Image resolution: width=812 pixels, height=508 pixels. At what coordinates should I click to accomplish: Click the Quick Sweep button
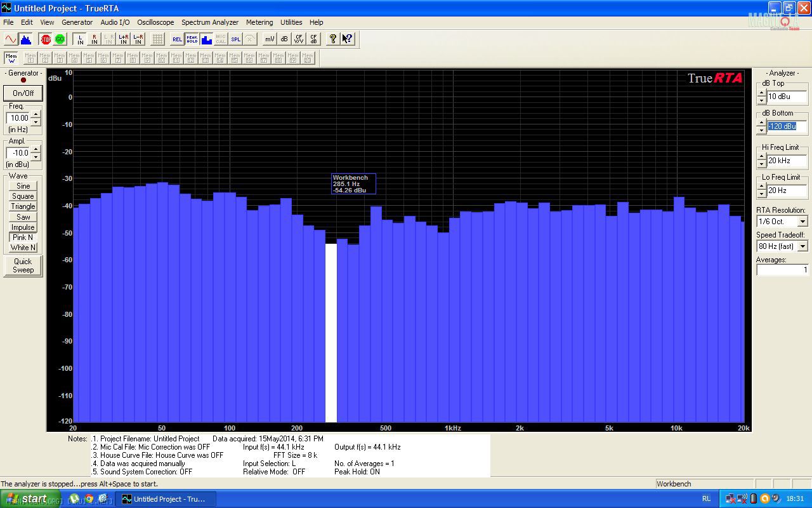[x=23, y=265]
